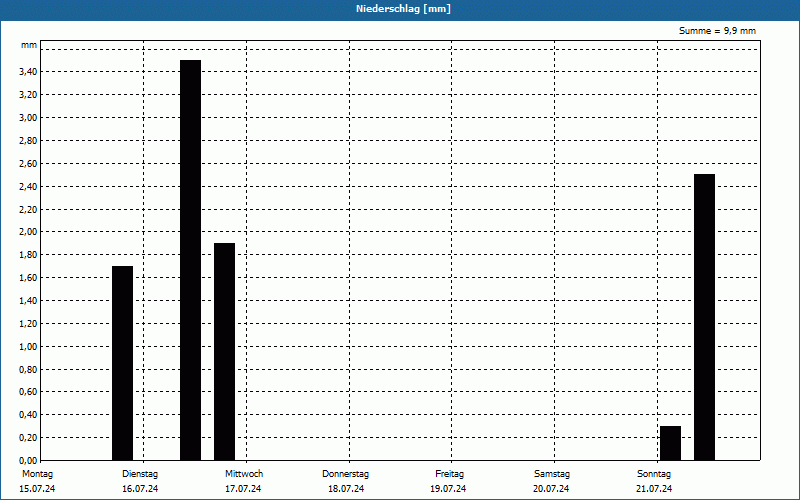Click the date label 18.07.24
The height and width of the screenshot is (500, 800).
click(x=346, y=489)
